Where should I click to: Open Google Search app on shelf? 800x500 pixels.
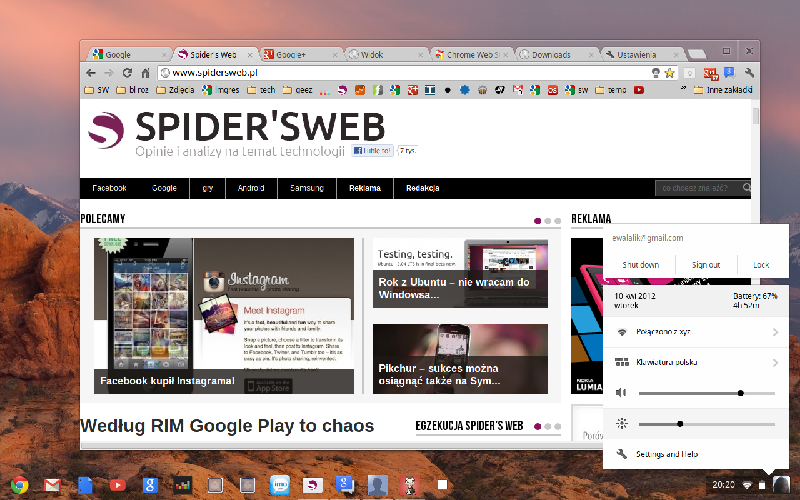150,485
